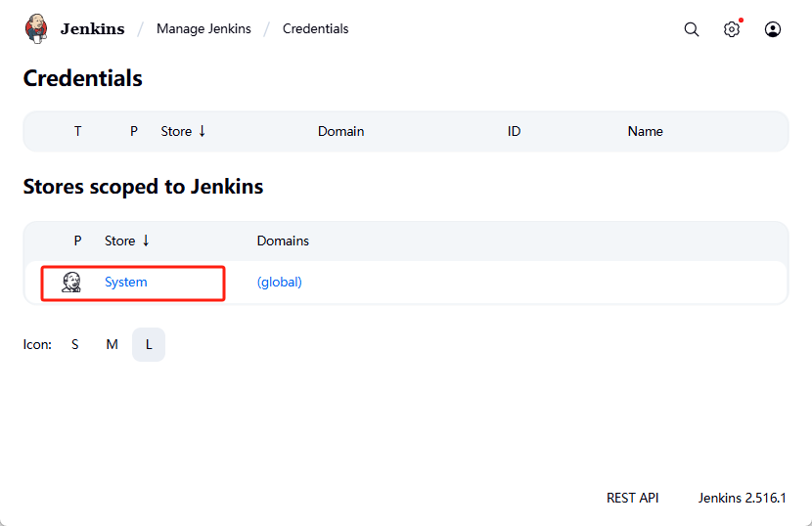This screenshot has width=812, height=526.
Task: Click the Jenkins butler logo icon
Action: [36, 28]
